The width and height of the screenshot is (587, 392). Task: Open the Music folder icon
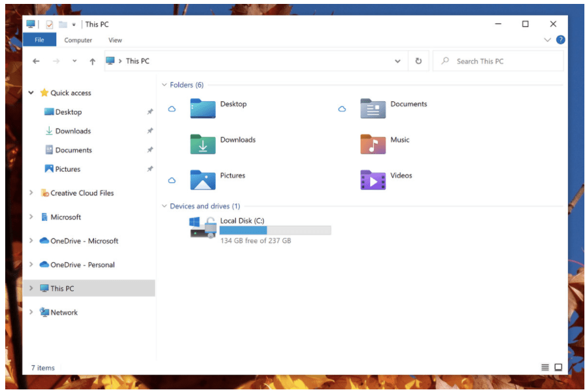(373, 144)
